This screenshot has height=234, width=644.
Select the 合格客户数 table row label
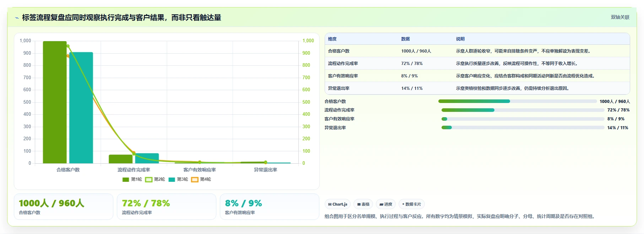[x=339, y=51]
